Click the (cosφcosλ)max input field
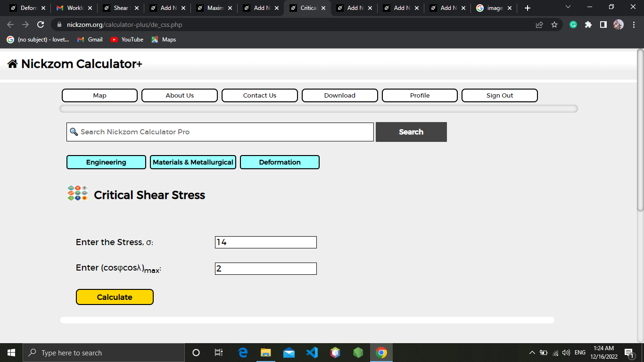The image size is (644, 362). point(265,269)
